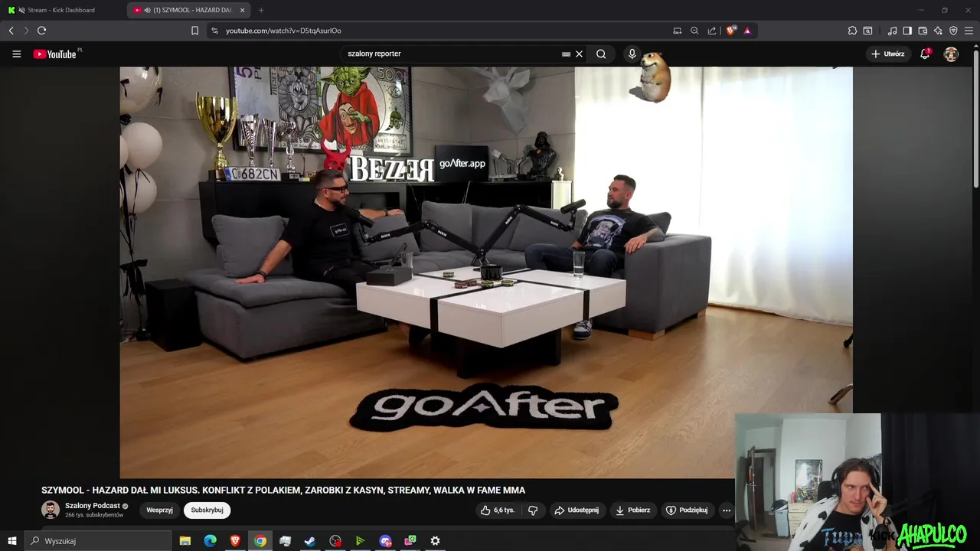Clear the search text with the X

[x=579, y=54]
